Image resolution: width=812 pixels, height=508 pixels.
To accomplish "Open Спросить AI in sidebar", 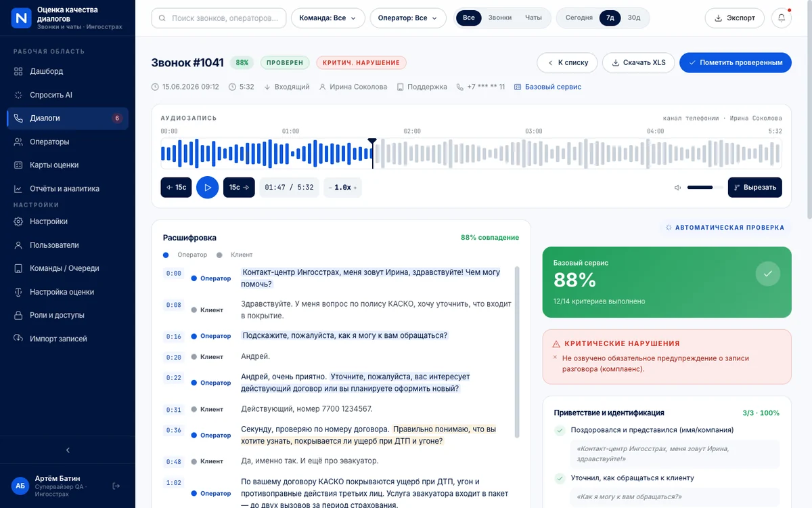I will [x=68, y=95].
